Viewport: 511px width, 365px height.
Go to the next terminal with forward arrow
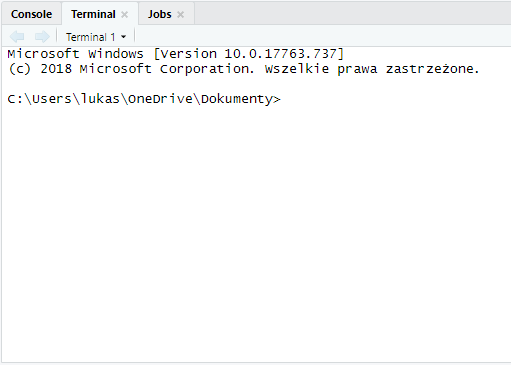pos(42,36)
